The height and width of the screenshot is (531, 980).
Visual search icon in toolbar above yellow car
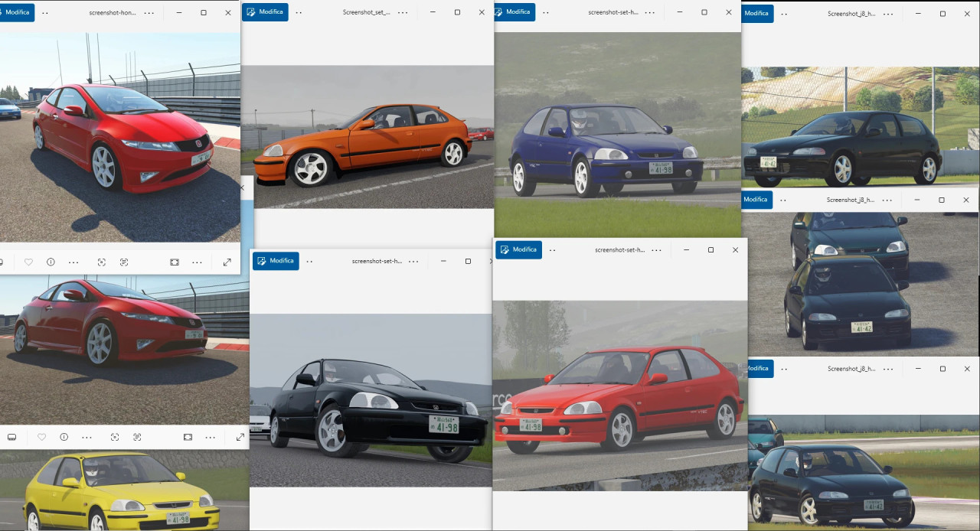[115, 437]
